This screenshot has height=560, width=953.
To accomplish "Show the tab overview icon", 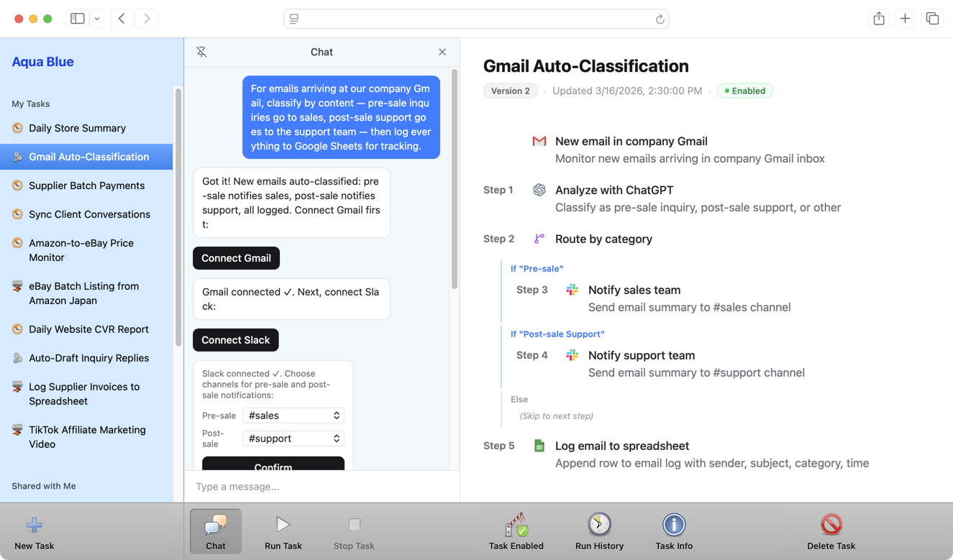I will [x=932, y=19].
